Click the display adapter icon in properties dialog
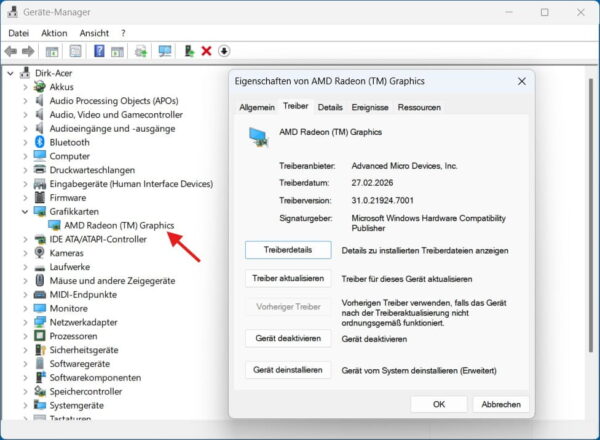Screen dimensions: 600x440 click(258, 137)
